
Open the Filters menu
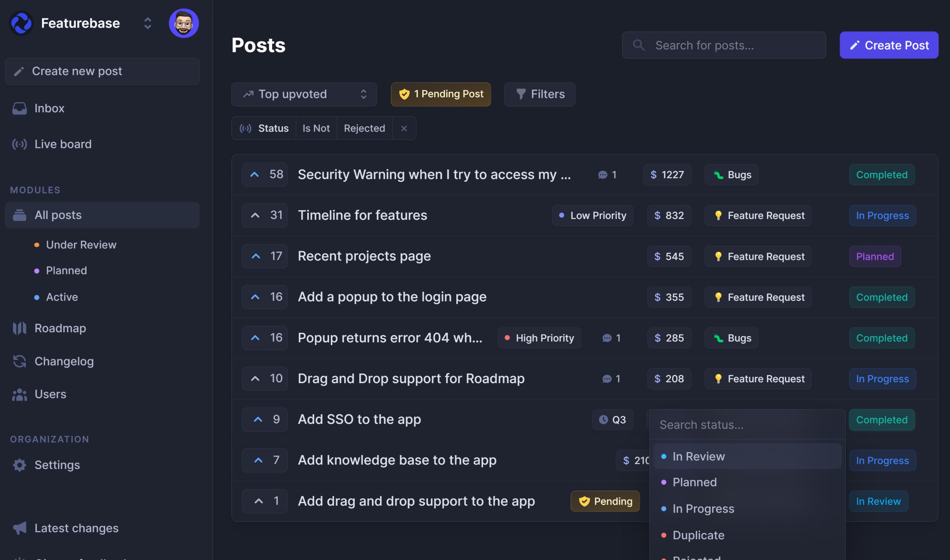(x=540, y=94)
